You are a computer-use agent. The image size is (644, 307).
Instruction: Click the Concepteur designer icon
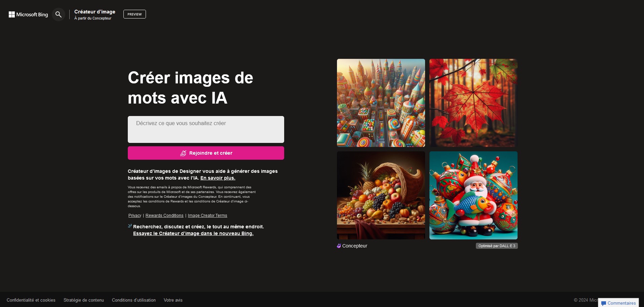pyautogui.click(x=339, y=246)
